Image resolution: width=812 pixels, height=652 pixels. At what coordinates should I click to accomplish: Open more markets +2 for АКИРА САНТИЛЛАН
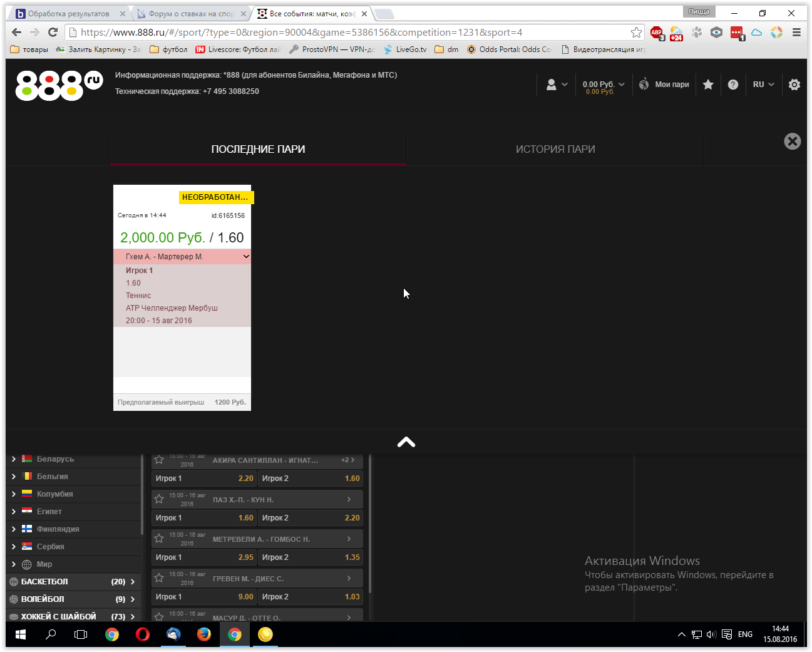point(348,460)
